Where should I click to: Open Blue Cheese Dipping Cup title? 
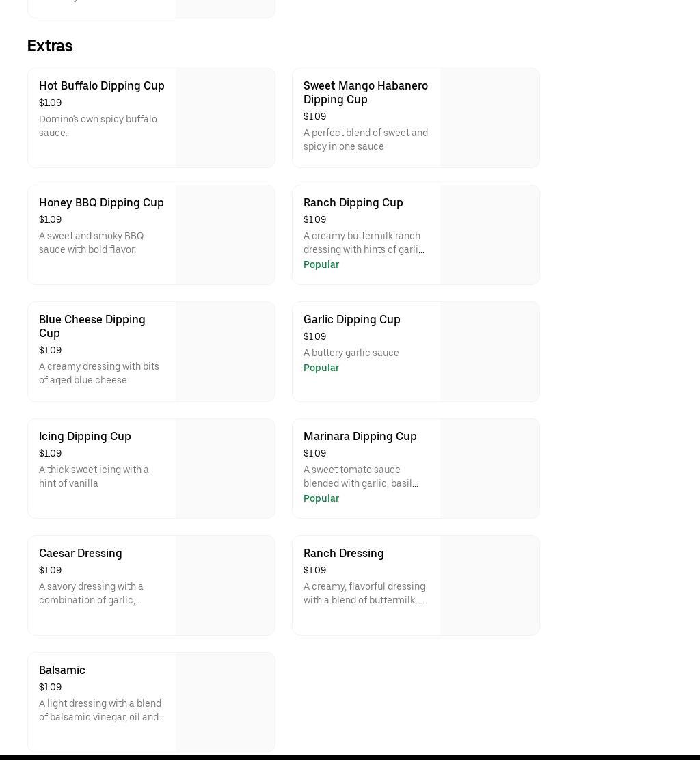pos(92,326)
